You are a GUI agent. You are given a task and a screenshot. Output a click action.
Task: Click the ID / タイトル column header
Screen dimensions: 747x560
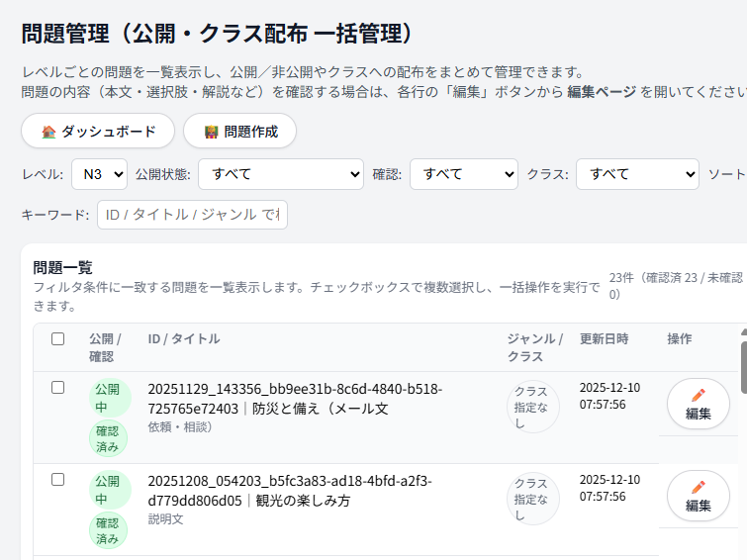[184, 338]
